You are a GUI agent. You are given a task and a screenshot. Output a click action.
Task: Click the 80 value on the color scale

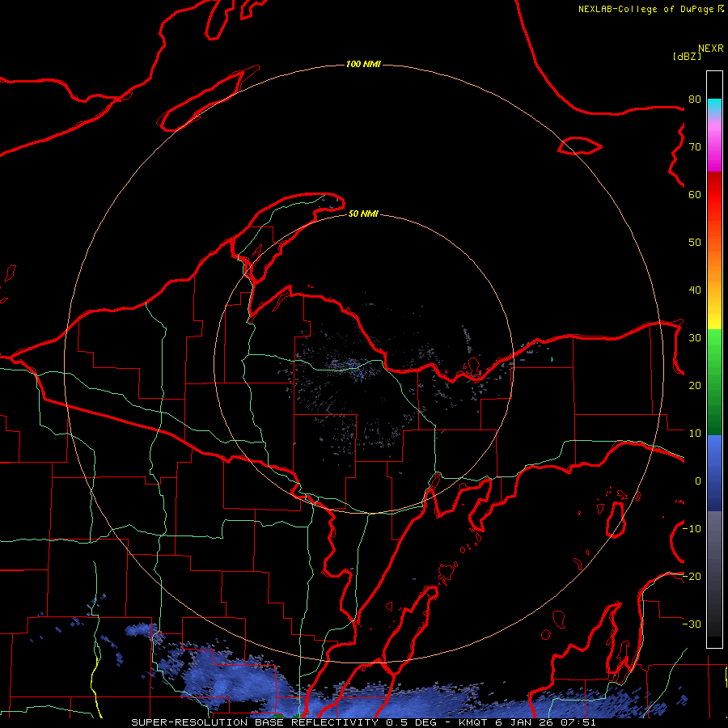695,99
